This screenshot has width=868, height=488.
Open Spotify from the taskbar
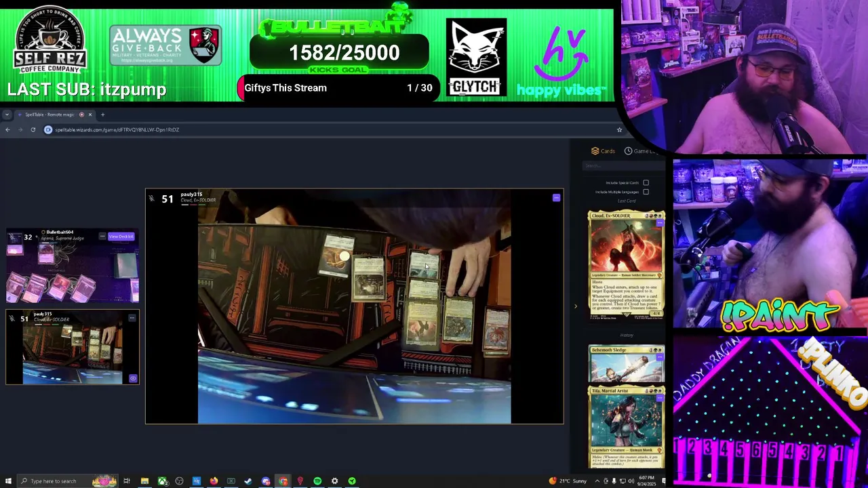click(x=317, y=481)
